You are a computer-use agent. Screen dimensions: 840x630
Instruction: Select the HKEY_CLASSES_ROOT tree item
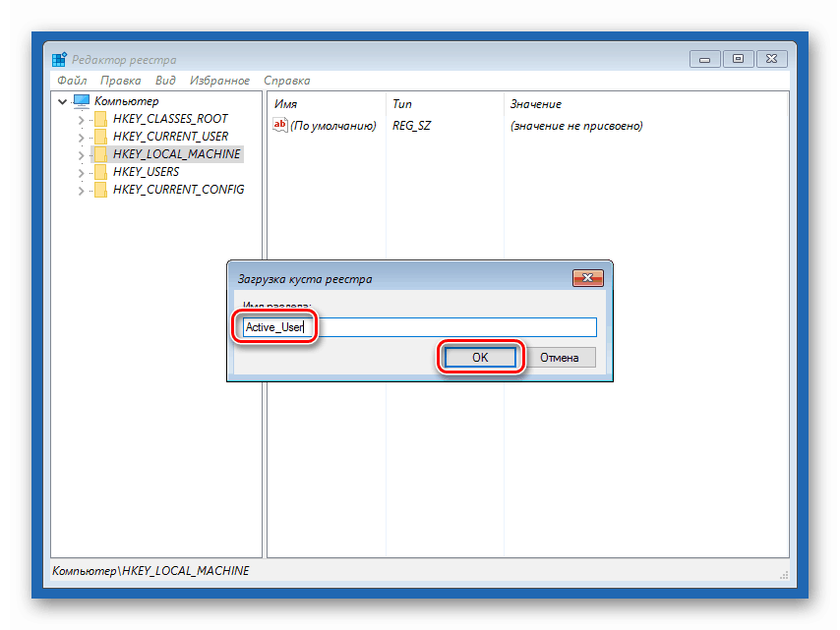coord(170,118)
